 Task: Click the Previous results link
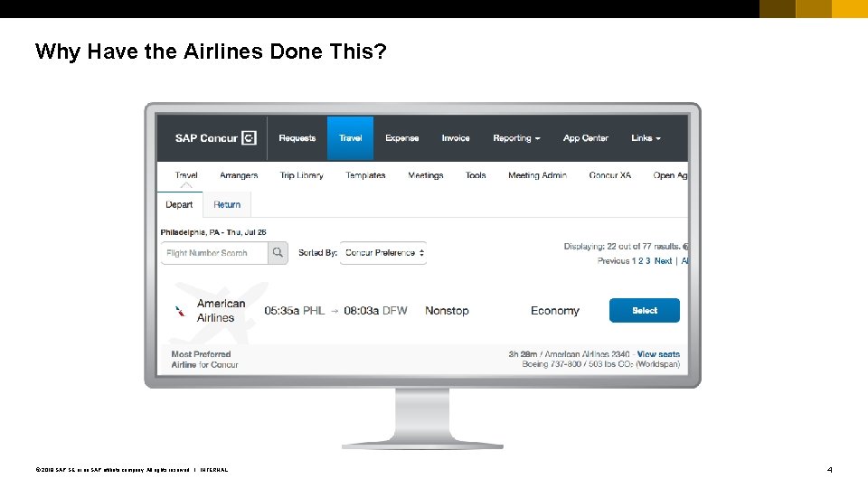(613, 261)
